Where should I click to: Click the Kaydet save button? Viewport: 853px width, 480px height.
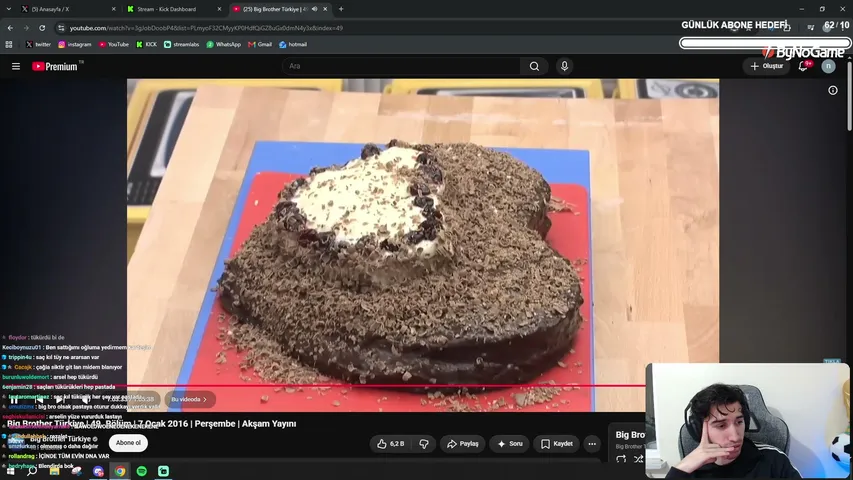pos(556,444)
